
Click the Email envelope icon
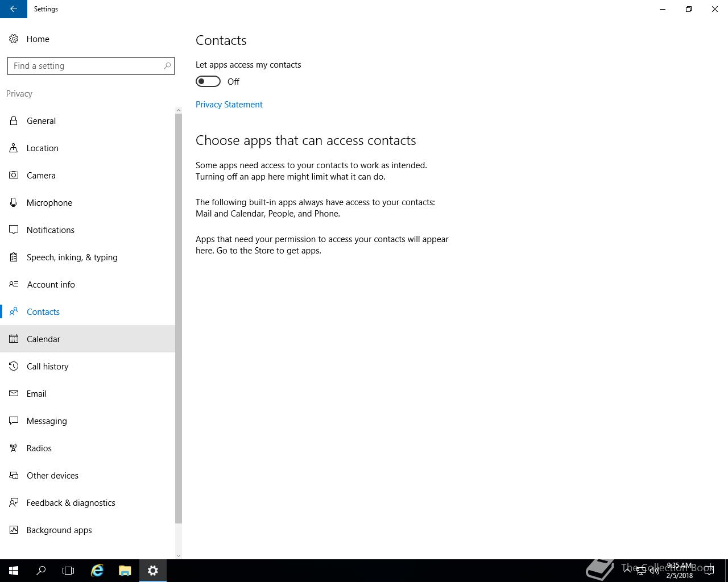[x=14, y=393]
